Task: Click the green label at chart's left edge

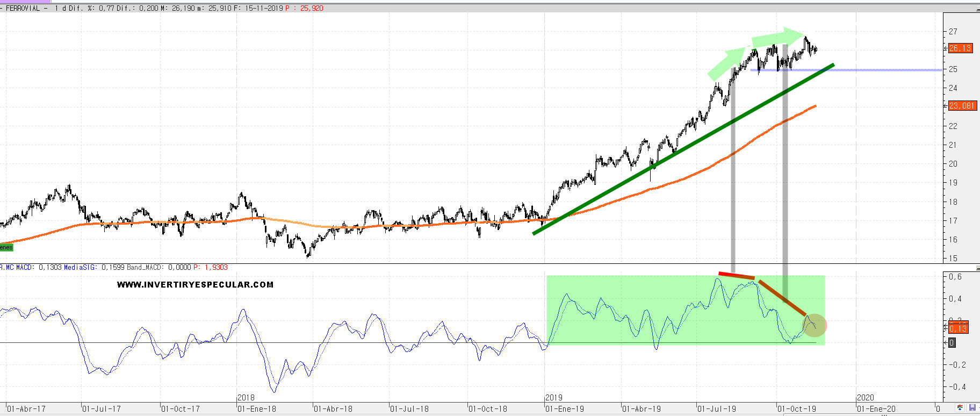Action: tap(6, 248)
